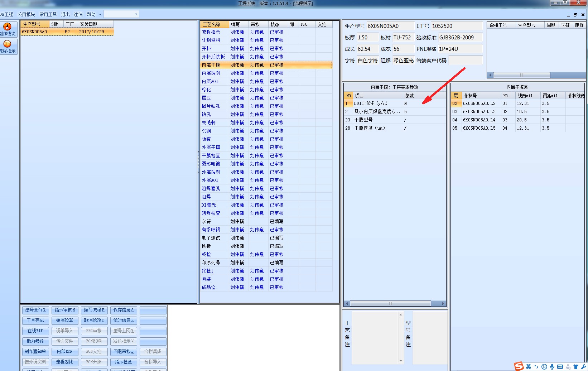
Task: Click the 注销 menu item
Action: pos(78,14)
